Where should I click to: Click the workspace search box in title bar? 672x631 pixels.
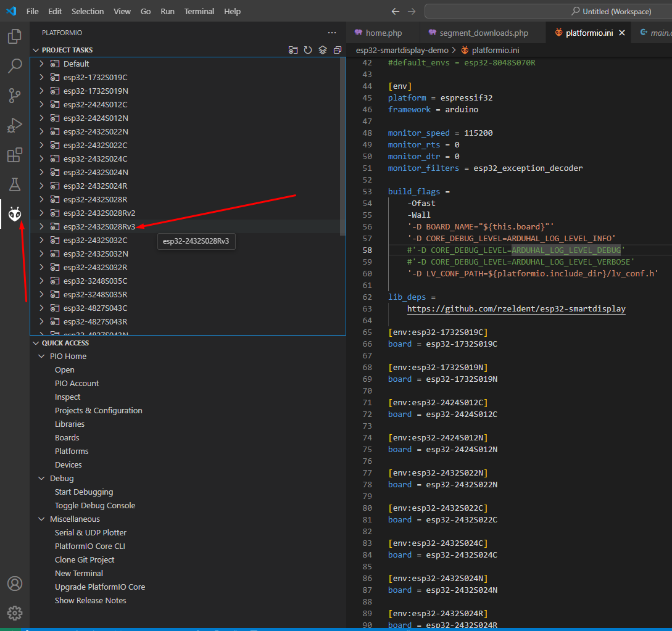548,11
